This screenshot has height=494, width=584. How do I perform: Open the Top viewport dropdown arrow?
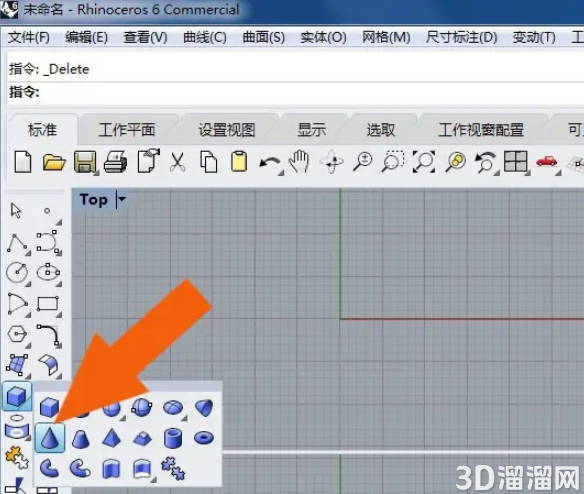(x=122, y=200)
